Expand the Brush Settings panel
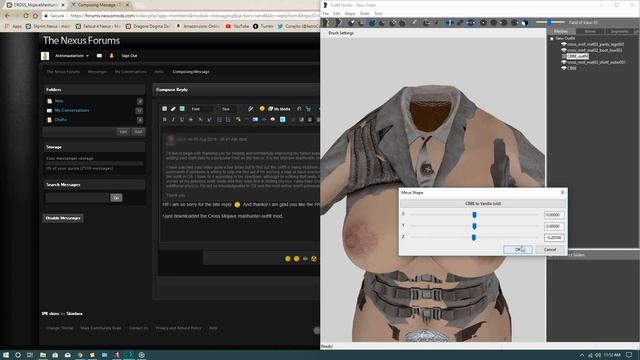This screenshot has width=640, height=360. [325, 33]
